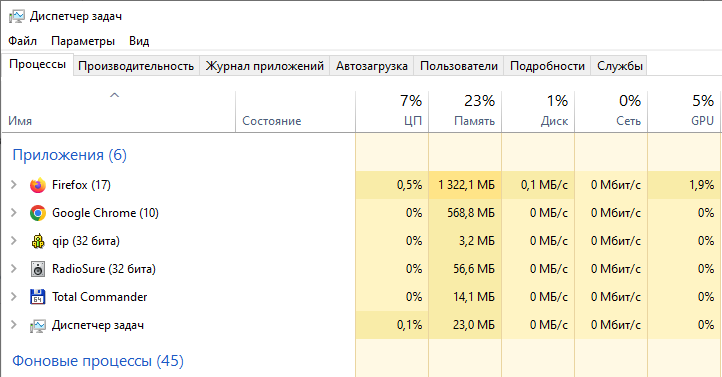Screen dimensions: 722x377
Task: Expand the RadioSure process entry
Action: click(x=14, y=269)
